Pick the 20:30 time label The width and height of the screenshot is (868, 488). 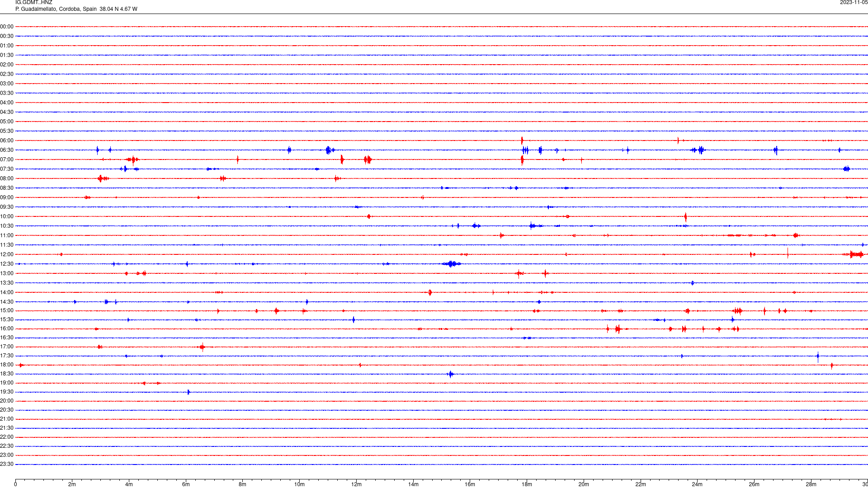(7, 410)
